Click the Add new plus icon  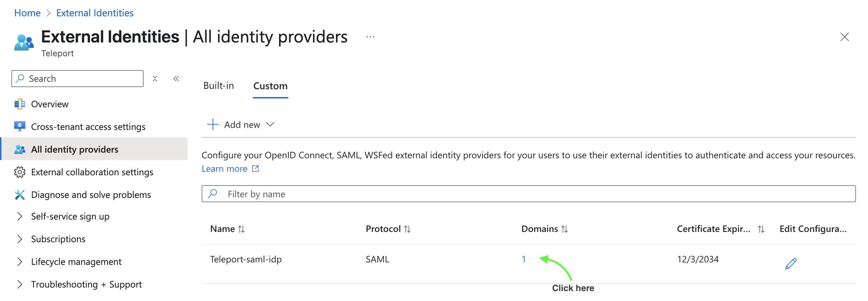coord(213,124)
